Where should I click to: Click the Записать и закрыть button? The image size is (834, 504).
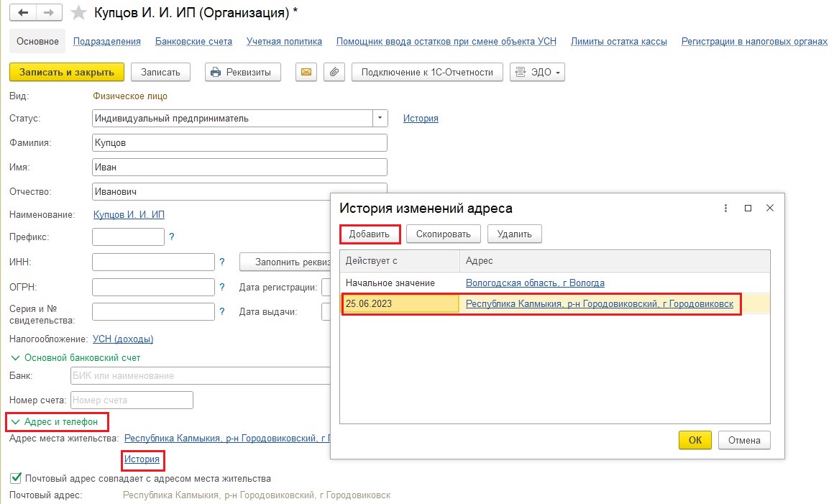[67, 73]
